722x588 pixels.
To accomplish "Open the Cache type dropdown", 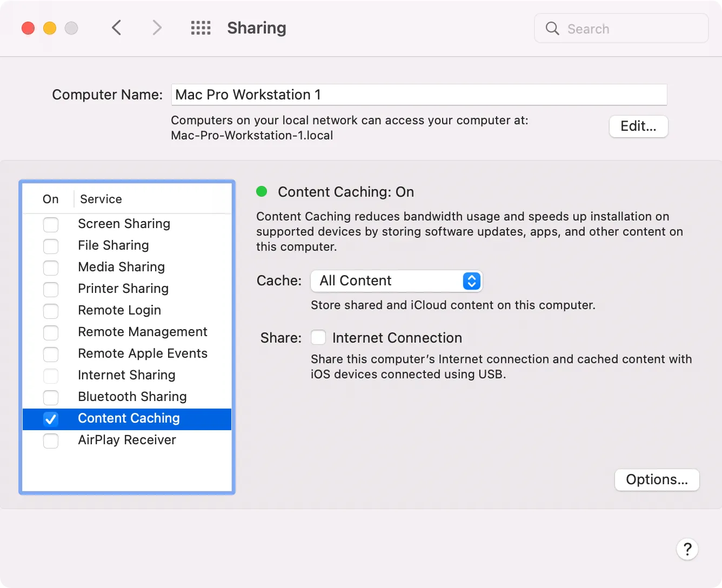I will (x=396, y=280).
